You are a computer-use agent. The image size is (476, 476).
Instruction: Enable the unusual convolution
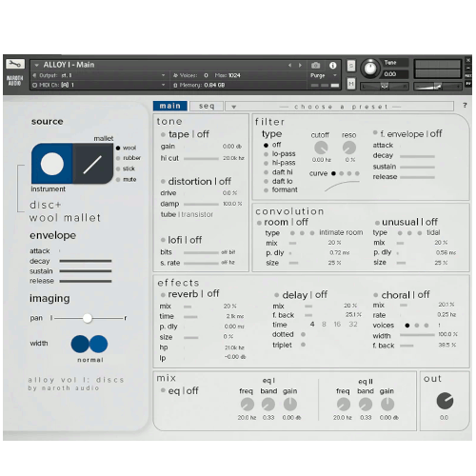[377, 223]
